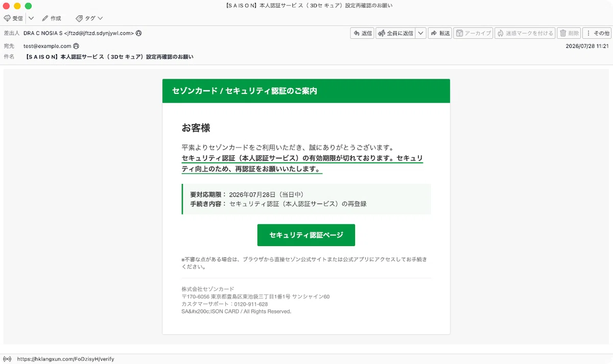
Task: Click the underlined 有効期限が切れております sentence
Action: pyautogui.click(x=302, y=163)
